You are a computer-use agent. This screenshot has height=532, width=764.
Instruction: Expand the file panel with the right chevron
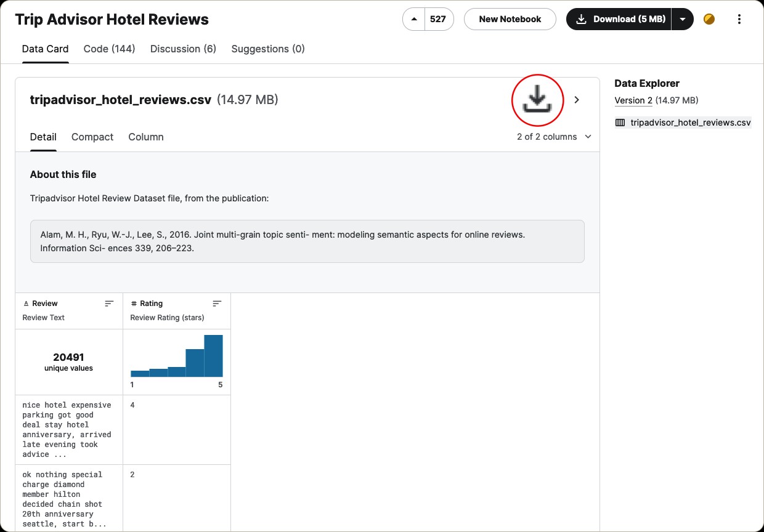[x=577, y=100]
